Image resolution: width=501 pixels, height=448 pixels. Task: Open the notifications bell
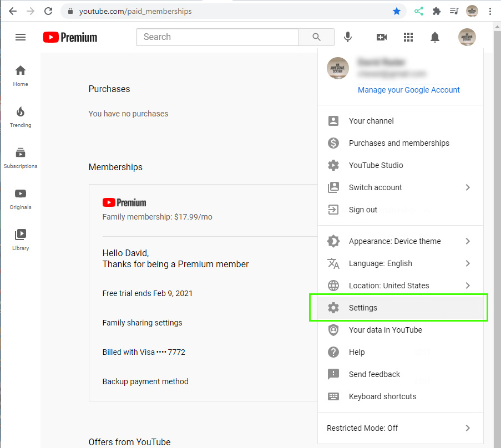tap(435, 37)
